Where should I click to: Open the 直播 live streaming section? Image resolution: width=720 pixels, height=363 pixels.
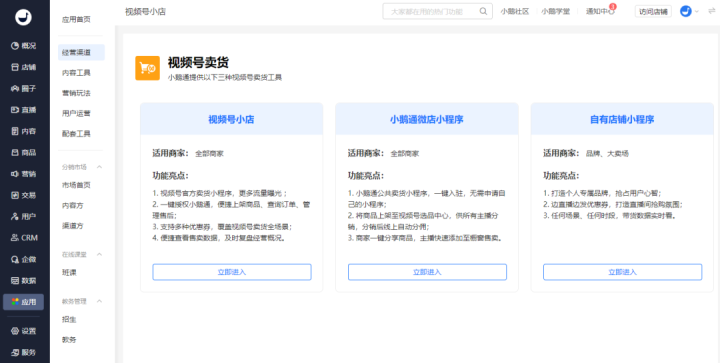pos(23,110)
